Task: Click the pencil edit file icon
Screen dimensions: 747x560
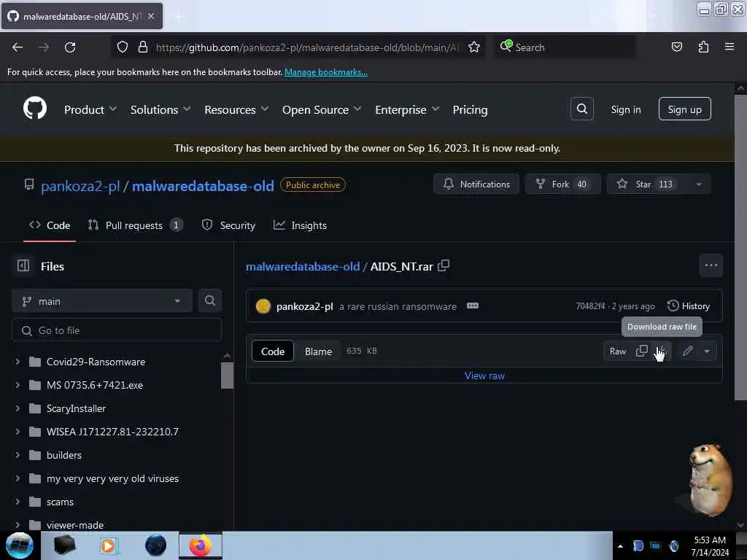Action: (x=687, y=351)
